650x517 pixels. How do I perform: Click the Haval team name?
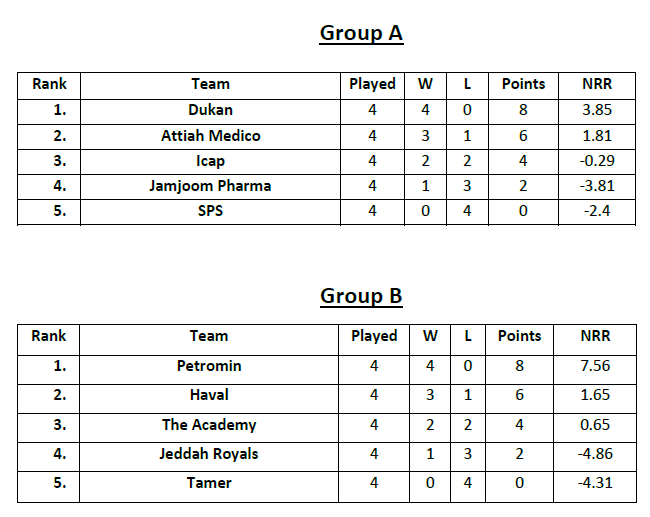209,395
